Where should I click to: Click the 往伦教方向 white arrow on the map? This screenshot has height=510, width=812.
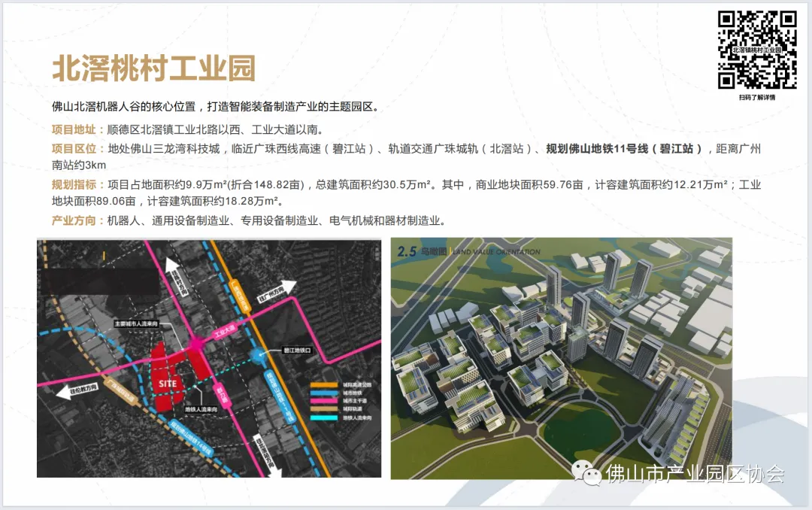(x=77, y=390)
